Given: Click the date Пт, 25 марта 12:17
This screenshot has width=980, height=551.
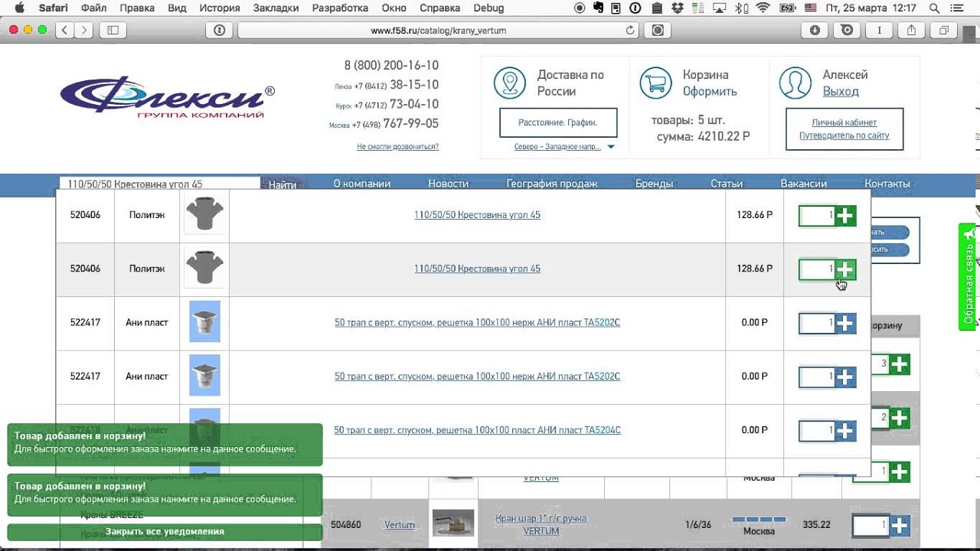Looking at the screenshot, I should coord(872,8).
